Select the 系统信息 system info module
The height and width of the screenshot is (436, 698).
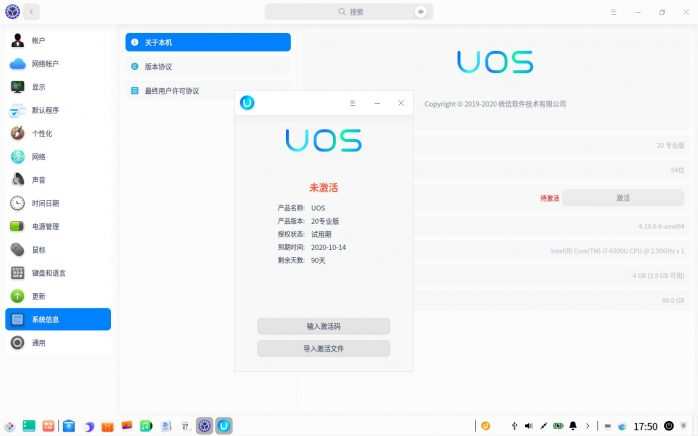58,319
